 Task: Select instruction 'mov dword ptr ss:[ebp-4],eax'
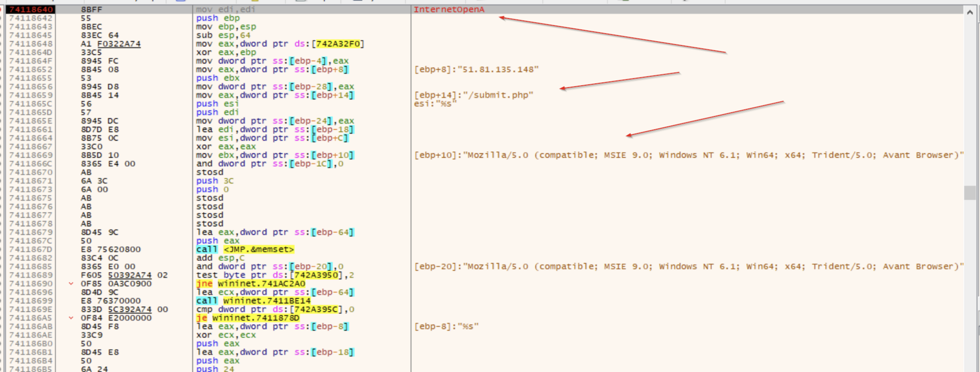[272, 61]
